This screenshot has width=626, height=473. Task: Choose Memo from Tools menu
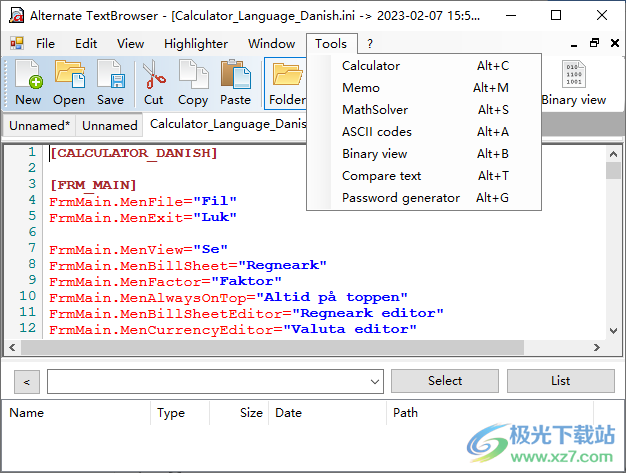pos(424,88)
